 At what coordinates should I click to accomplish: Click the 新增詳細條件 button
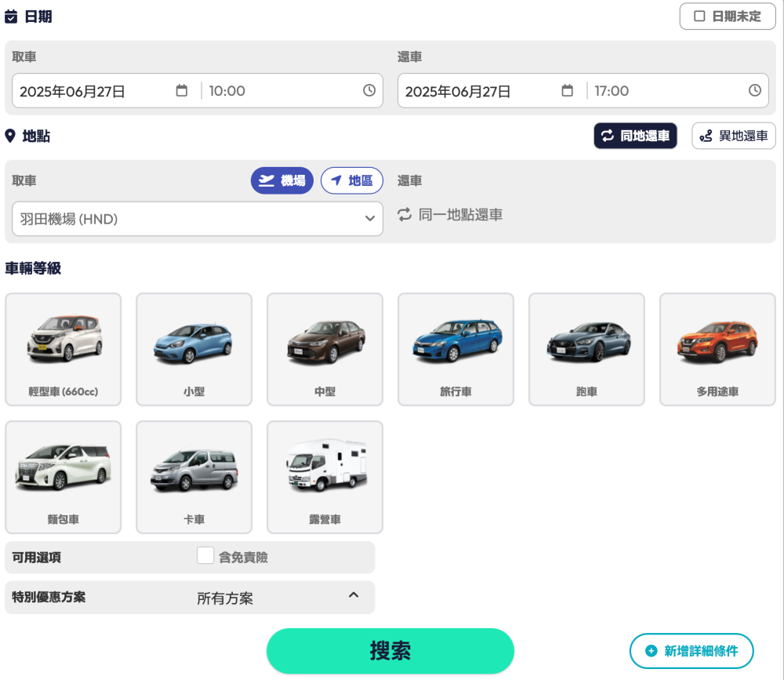[691, 650]
